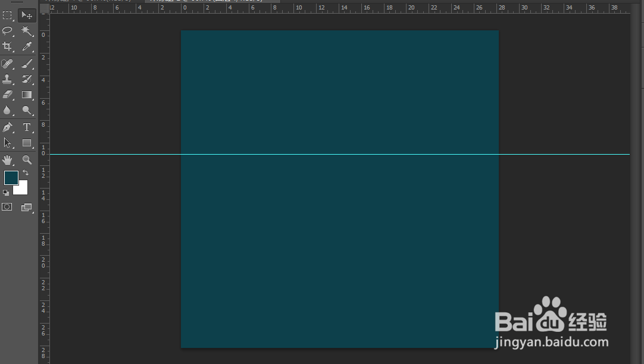The height and width of the screenshot is (364, 644).
Task: Select the History Brush tool
Action: coord(27,79)
